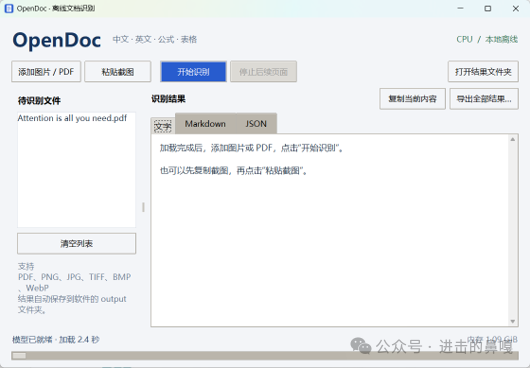Click the 添加图片 / PDF button
The width and height of the screenshot is (530, 368).
coord(46,72)
